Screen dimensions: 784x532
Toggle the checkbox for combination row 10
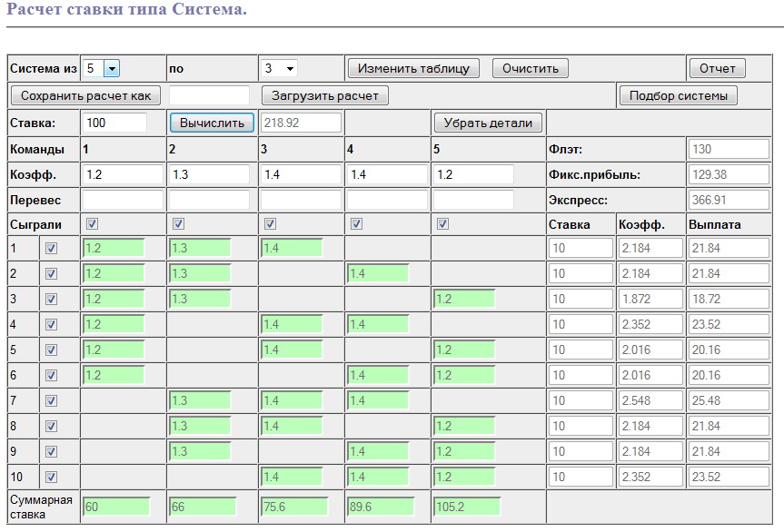point(51,477)
